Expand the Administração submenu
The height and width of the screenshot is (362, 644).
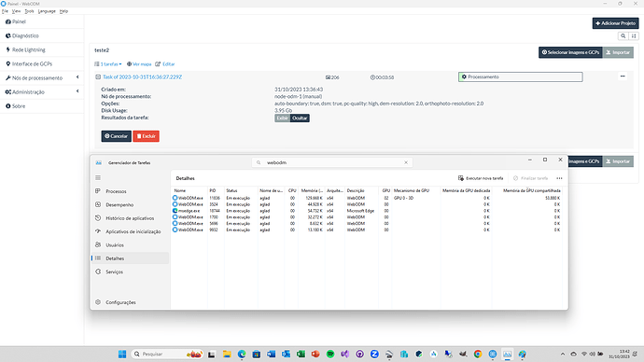point(42,92)
